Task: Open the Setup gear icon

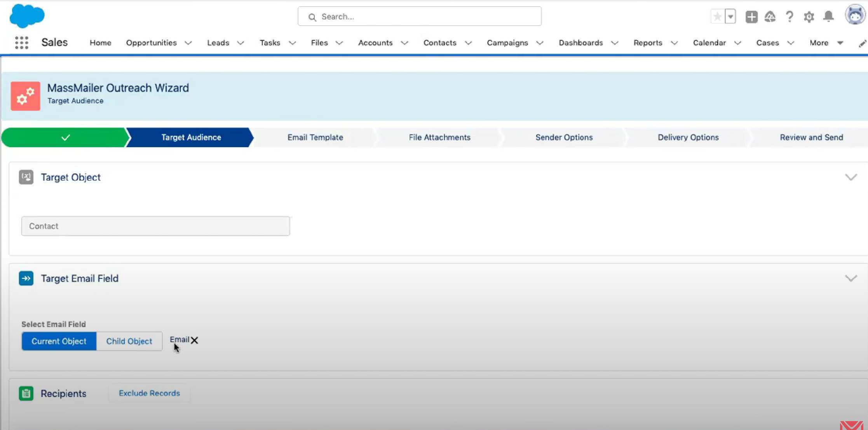Action: [x=809, y=17]
